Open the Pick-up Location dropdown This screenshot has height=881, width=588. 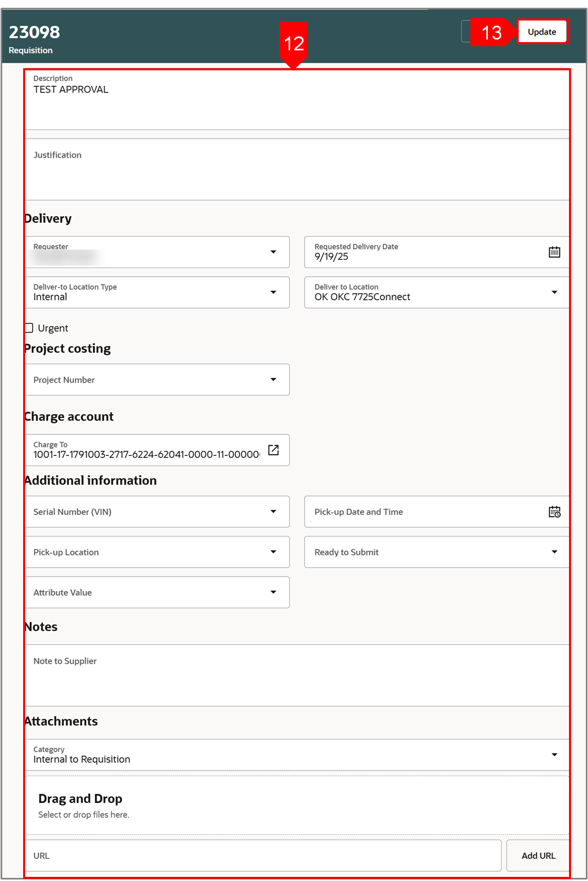click(273, 552)
